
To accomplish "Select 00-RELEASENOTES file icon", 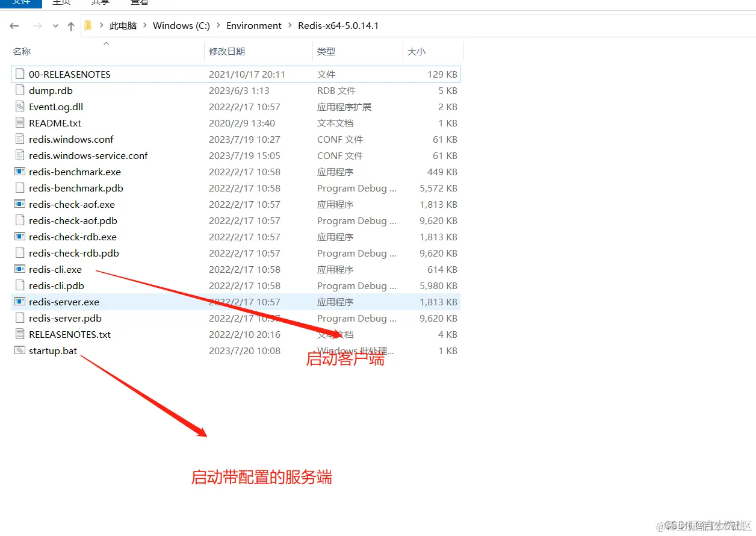I will click(x=20, y=74).
